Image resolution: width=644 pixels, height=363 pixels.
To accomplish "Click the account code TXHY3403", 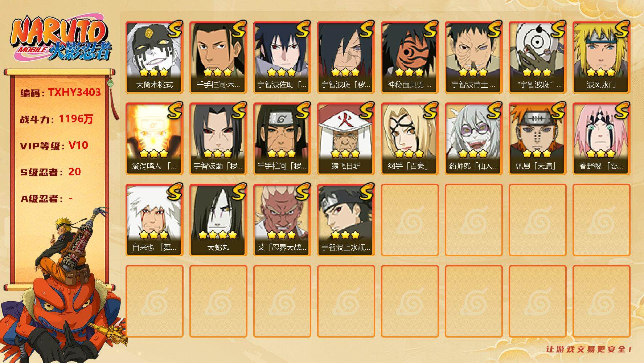I will (x=74, y=92).
